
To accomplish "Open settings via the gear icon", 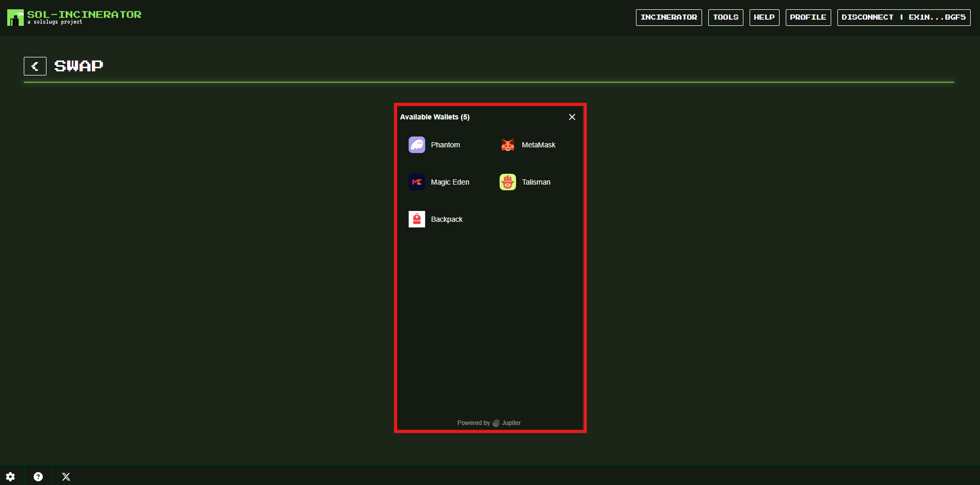I will coord(10,477).
